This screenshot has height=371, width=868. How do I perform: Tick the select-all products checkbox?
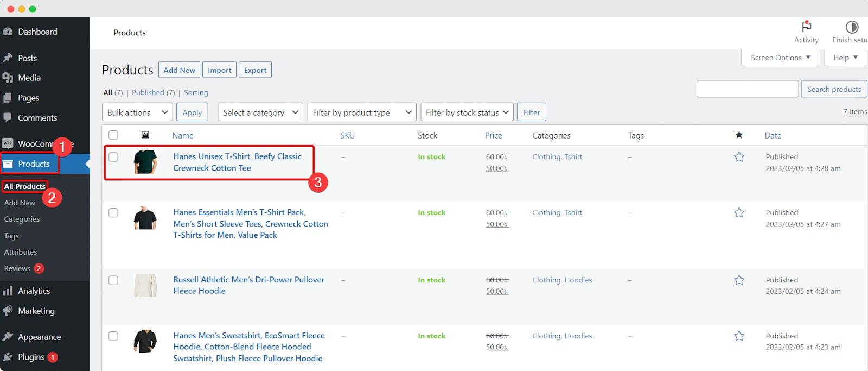pyautogui.click(x=113, y=135)
